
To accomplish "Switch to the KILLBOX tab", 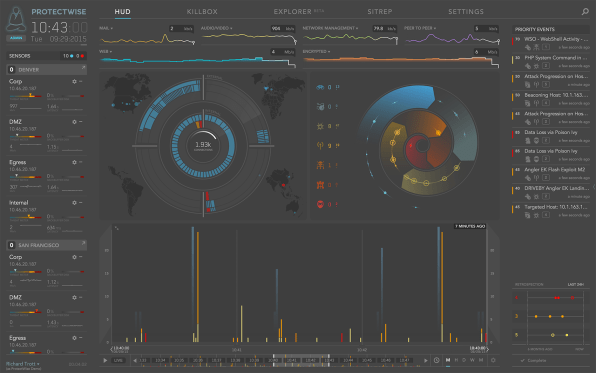I will [202, 12].
